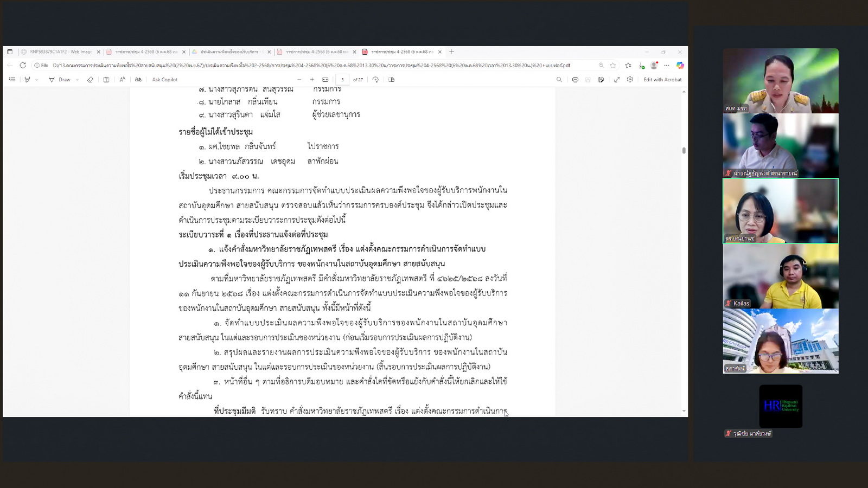Viewport: 868px width, 488px height.
Task: Toggle the Read aloud tool
Action: pyautogui.click(x=123, y=80)
